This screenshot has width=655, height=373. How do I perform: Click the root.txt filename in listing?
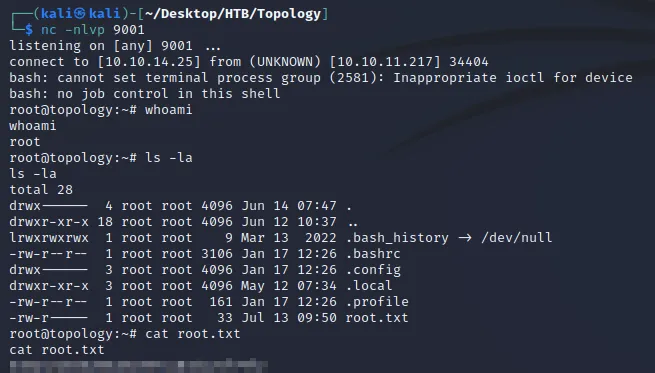pyautogui.click(x=377, y=318)
